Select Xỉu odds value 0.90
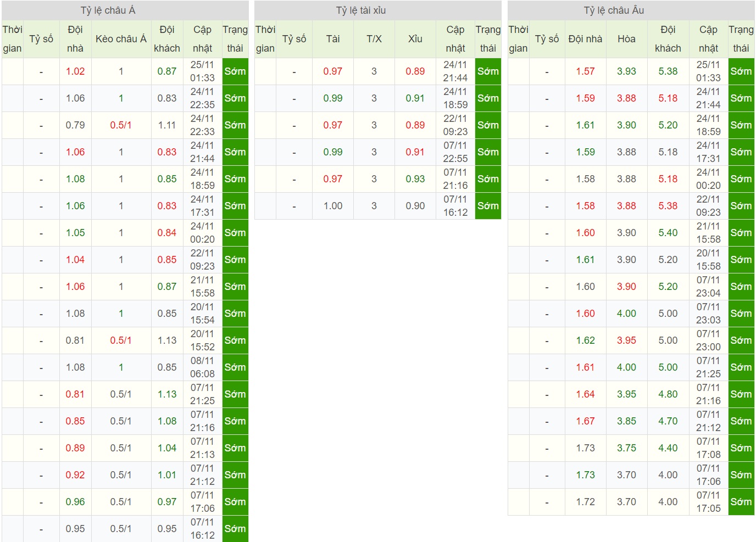The height and width of the screenshot is (542, 756). point(415,206)
